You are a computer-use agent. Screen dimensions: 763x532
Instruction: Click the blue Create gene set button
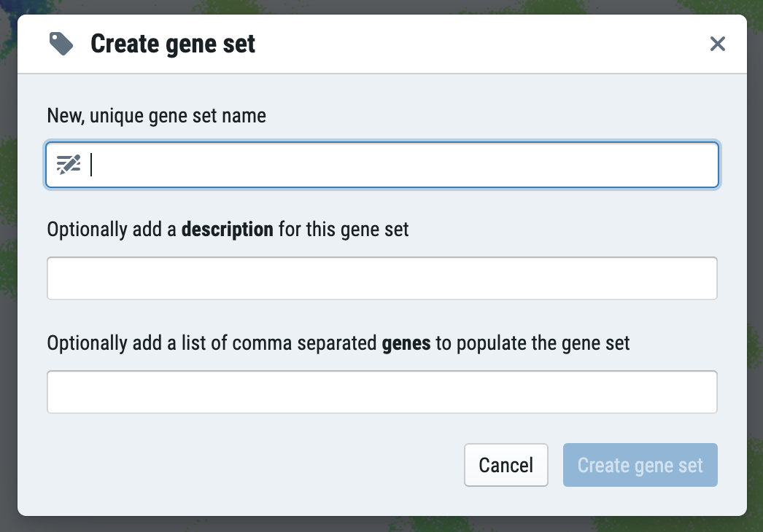pos(640,465)
